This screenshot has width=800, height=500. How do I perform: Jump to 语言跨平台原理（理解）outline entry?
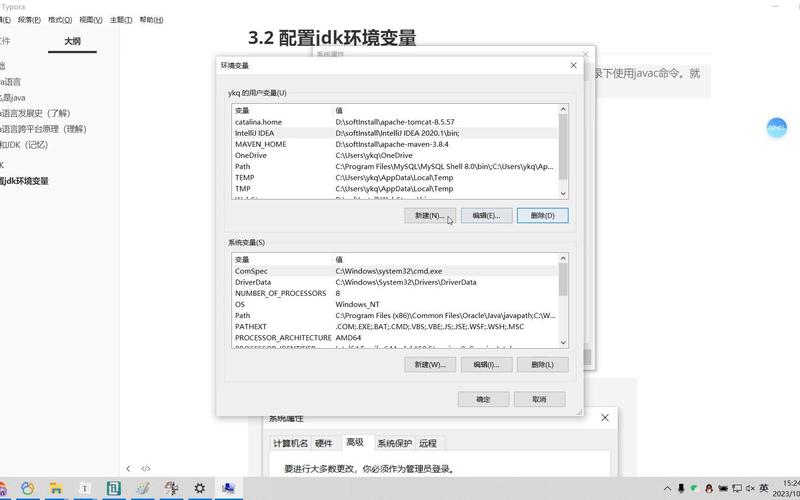43,129
